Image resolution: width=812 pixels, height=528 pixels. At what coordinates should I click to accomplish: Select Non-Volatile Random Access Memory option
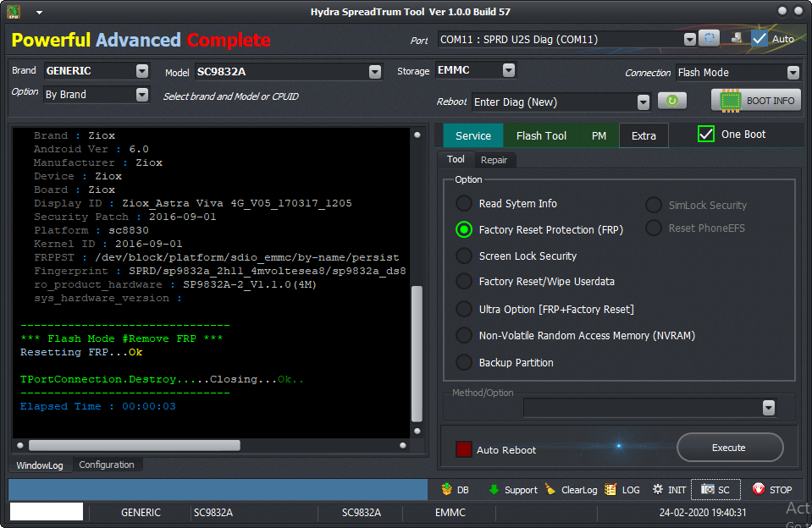[463, 335]
